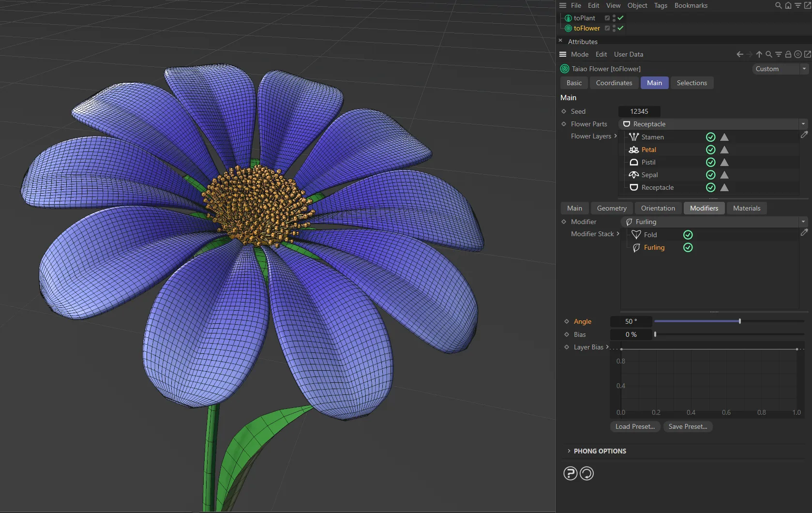This screenshot has width=812, height=513.
Task: Select the Sepal icon in Flower Layers
Action: [634, 175]
